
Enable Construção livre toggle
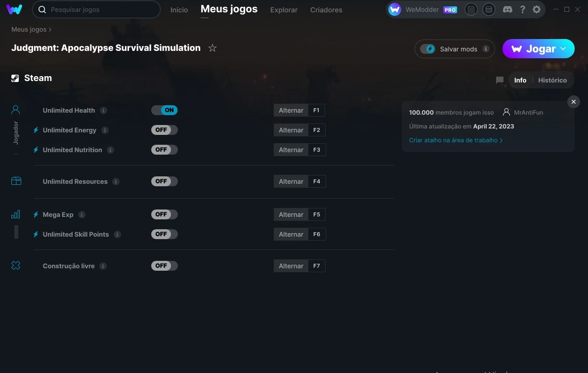tap(164, 266)
